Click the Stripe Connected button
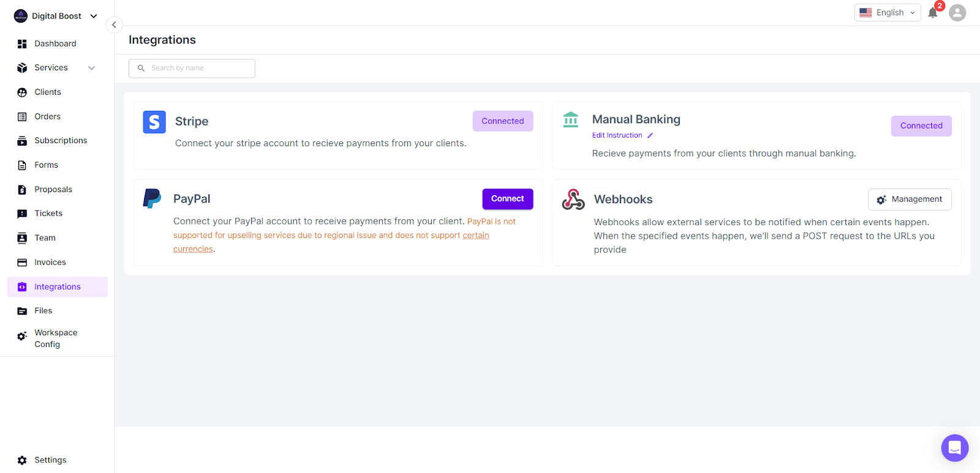The image size is (980, 473). tap(503, 121)
